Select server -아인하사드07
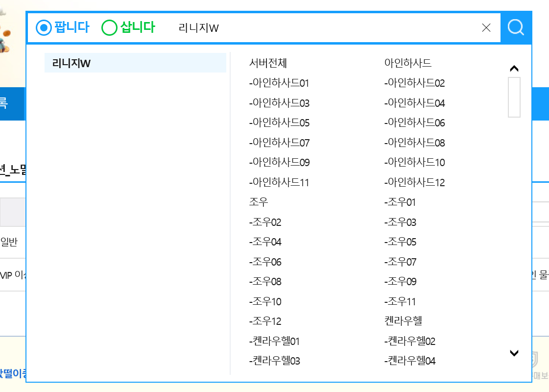 280,143
